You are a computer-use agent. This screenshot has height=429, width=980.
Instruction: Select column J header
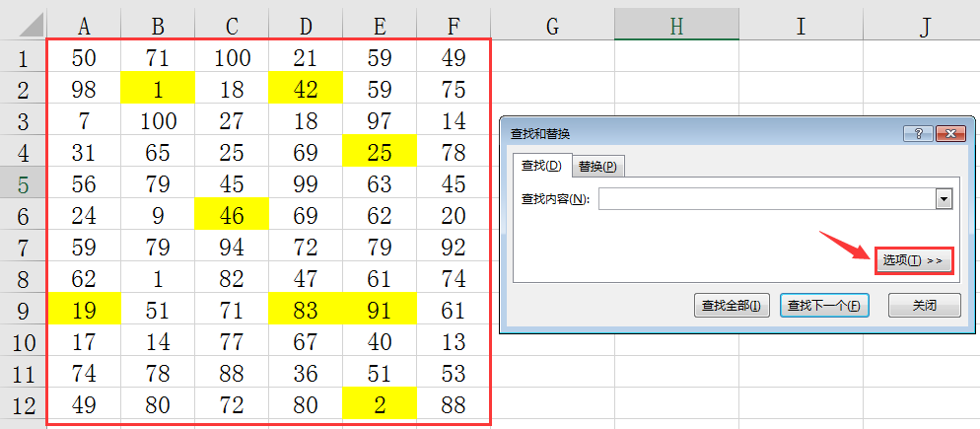[921, 26]
